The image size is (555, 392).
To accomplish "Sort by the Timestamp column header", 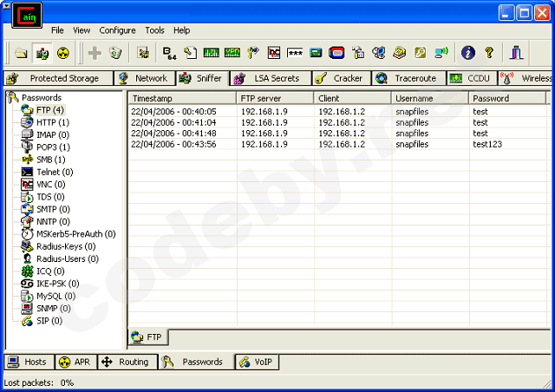I will [181, 98].
